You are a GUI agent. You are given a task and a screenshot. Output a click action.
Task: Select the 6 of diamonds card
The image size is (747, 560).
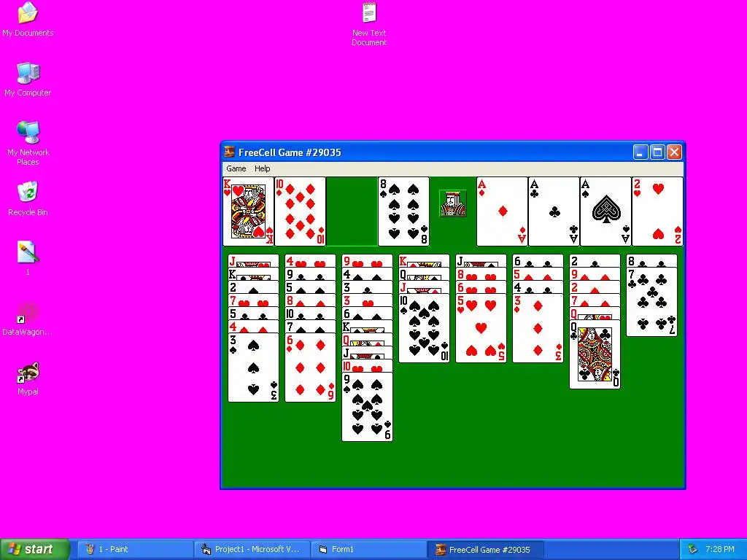pyautogui.click(x=310, y=367)
